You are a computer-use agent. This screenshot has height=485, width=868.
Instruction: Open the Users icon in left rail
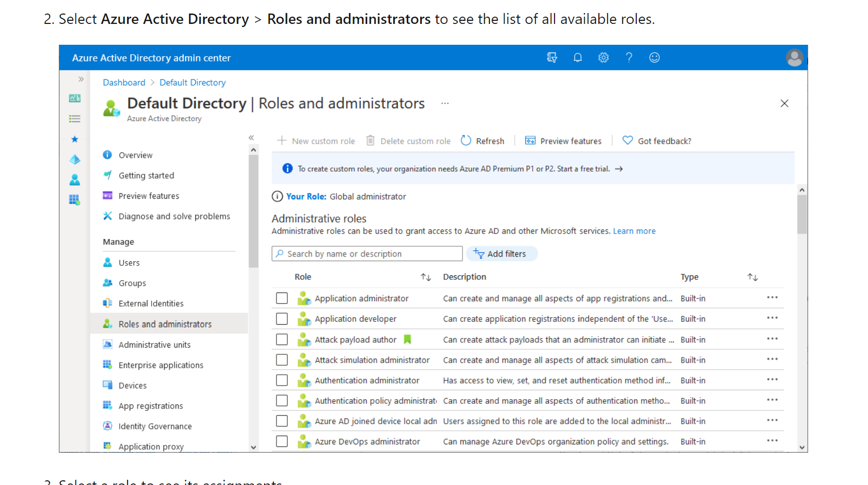74,180
